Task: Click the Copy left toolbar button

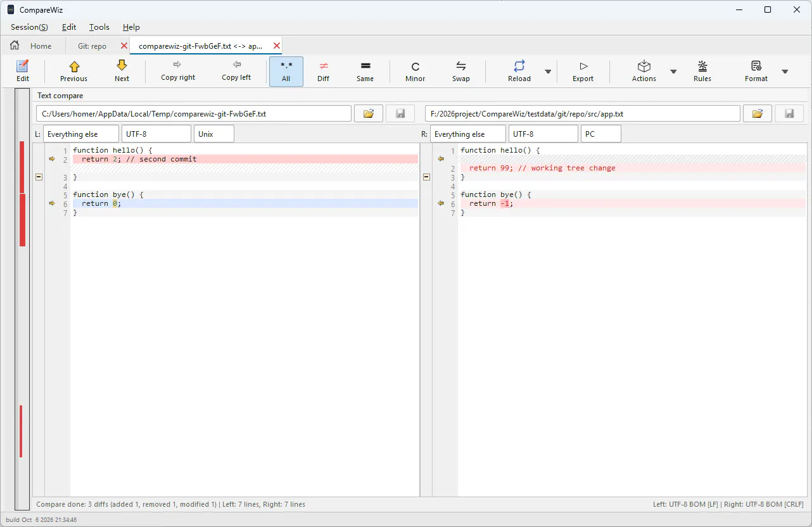Action: (x=236, y=70)
